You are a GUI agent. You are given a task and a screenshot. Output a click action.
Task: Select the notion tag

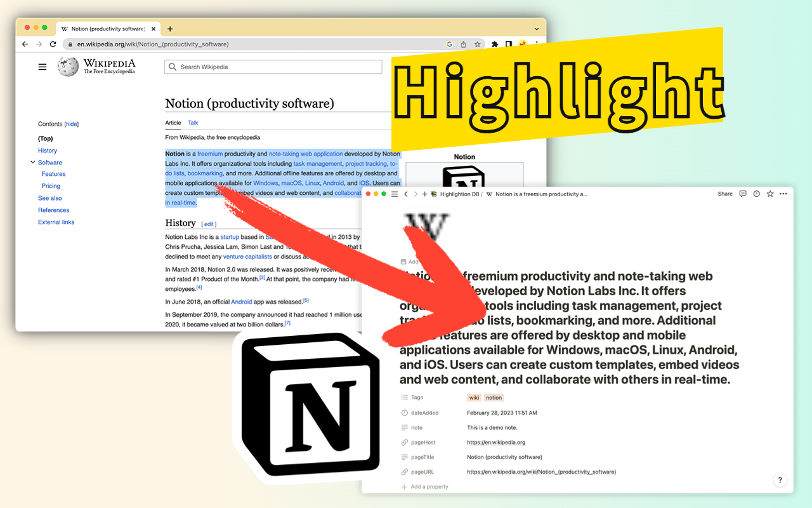[x=494, y=398]
